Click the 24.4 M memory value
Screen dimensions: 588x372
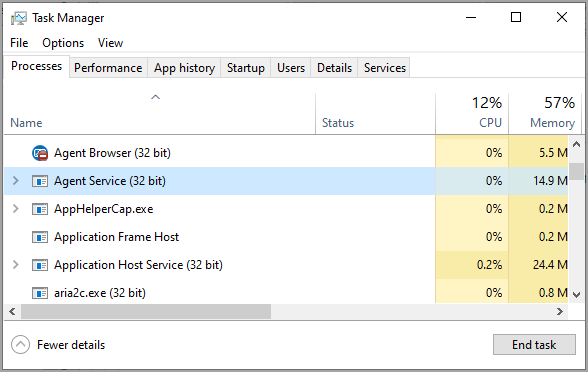point(550,265)
